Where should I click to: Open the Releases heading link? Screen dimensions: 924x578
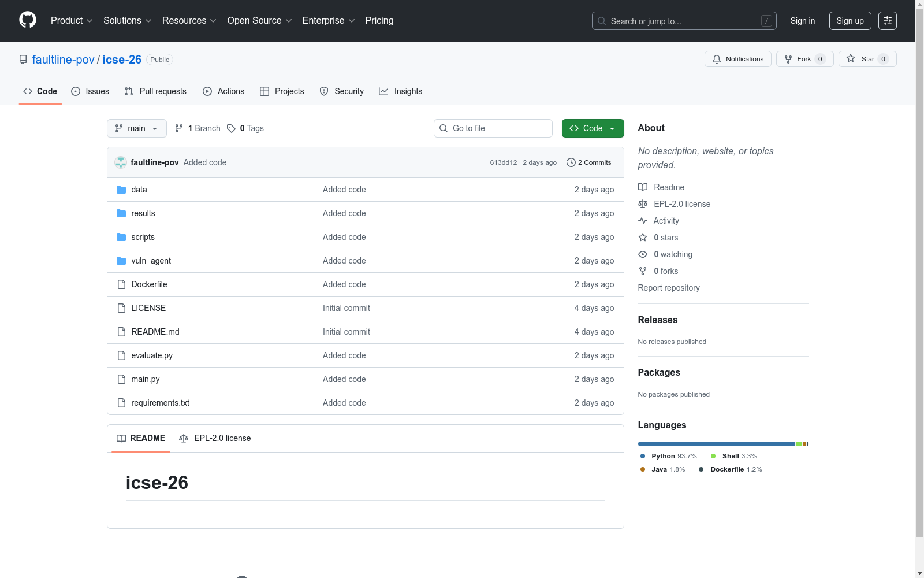(658, 320)
